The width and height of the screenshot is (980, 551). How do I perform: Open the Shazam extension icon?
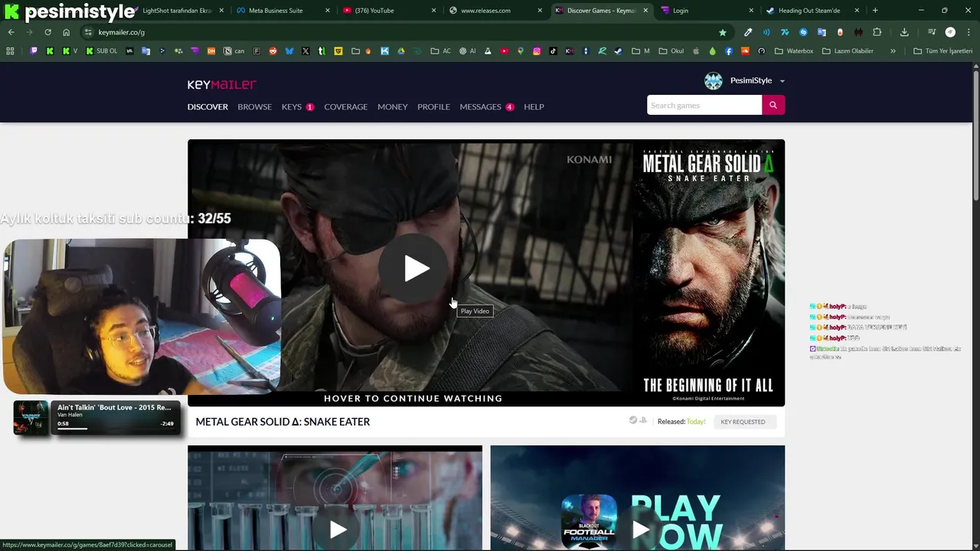point(803,32)
